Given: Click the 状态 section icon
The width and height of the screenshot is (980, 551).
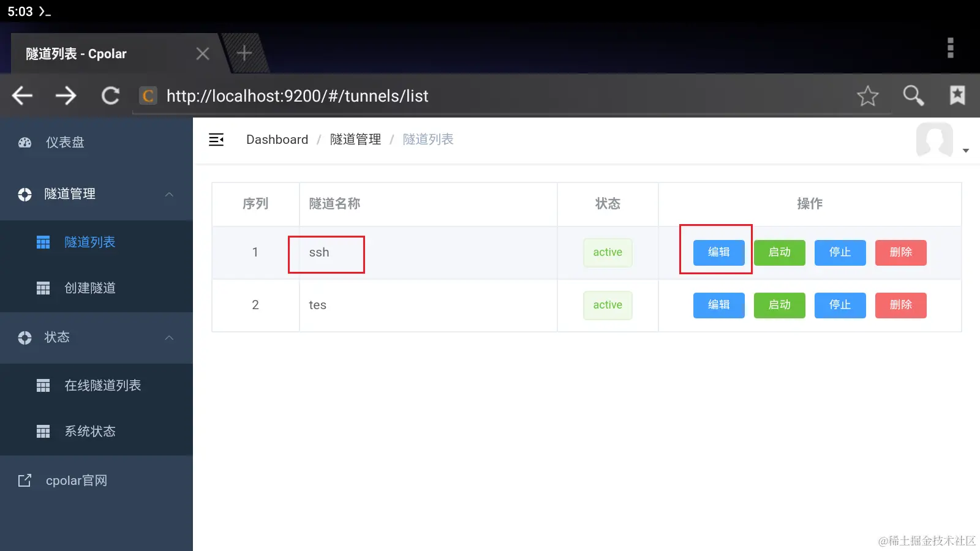Looking at the screenshot, I should click(x=24, y=337).
